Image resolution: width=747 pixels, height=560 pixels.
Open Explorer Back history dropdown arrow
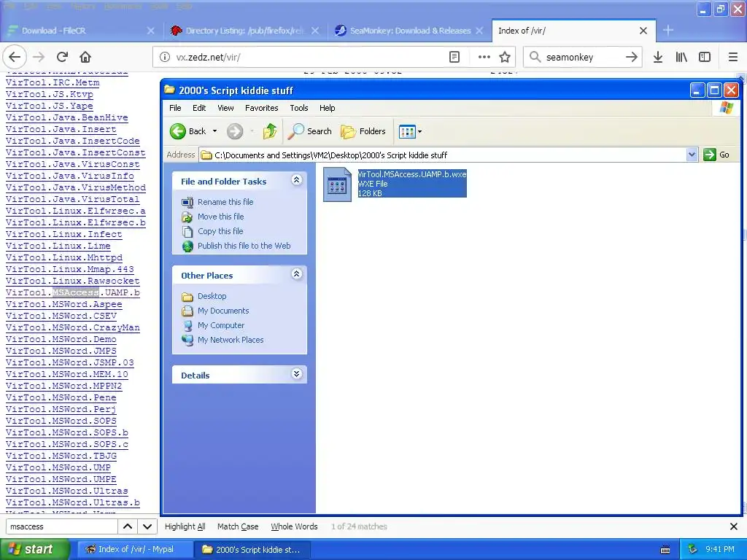tap(215, 131)
